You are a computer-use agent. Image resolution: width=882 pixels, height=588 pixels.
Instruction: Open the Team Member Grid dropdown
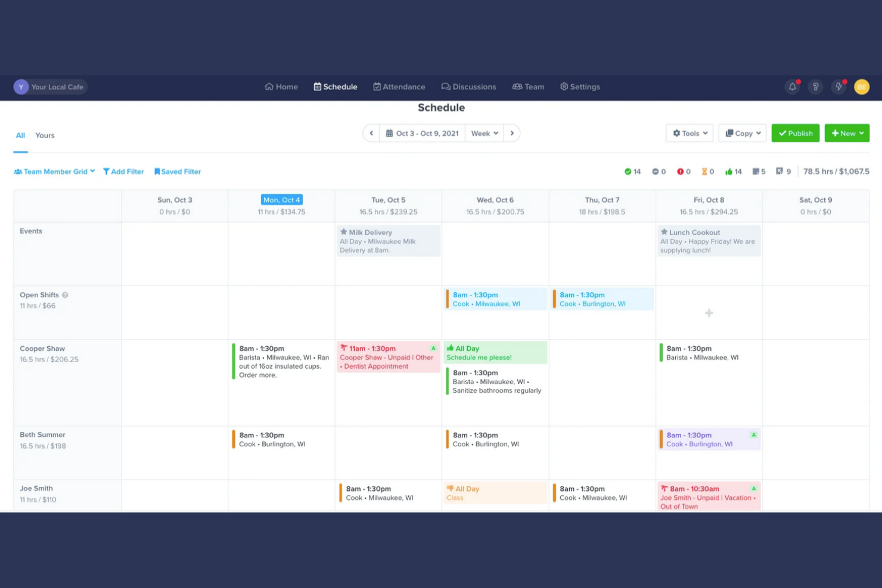[54, 172]
